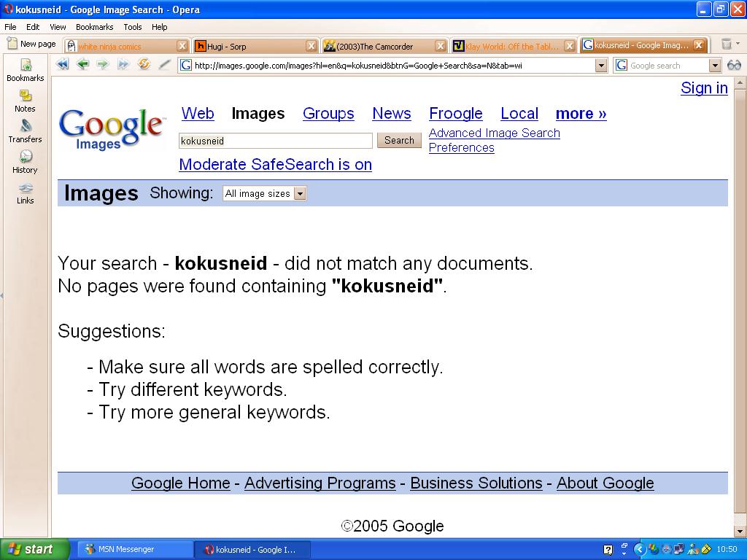
Task: Open the View menu
Action: coord(58,27)
